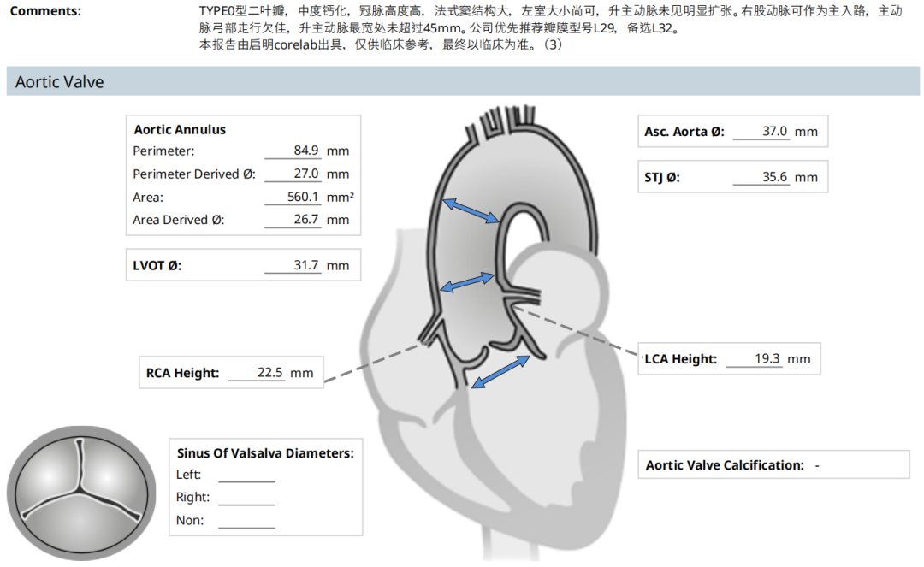Screen dimensions: 924x567
Task: Click the bottom blue arrow at the annulus
Action: (x=500, y=373)
